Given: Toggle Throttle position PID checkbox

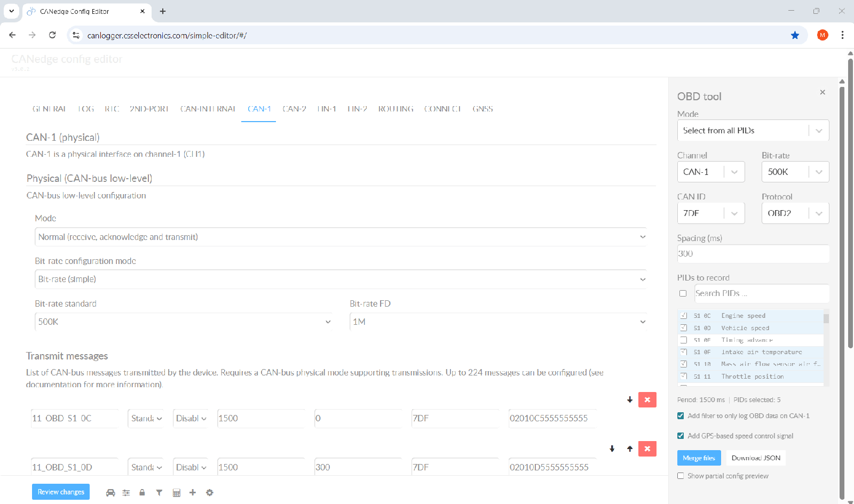Looking at the screenshot, I should pyautogui.click(x=684, y=377).
